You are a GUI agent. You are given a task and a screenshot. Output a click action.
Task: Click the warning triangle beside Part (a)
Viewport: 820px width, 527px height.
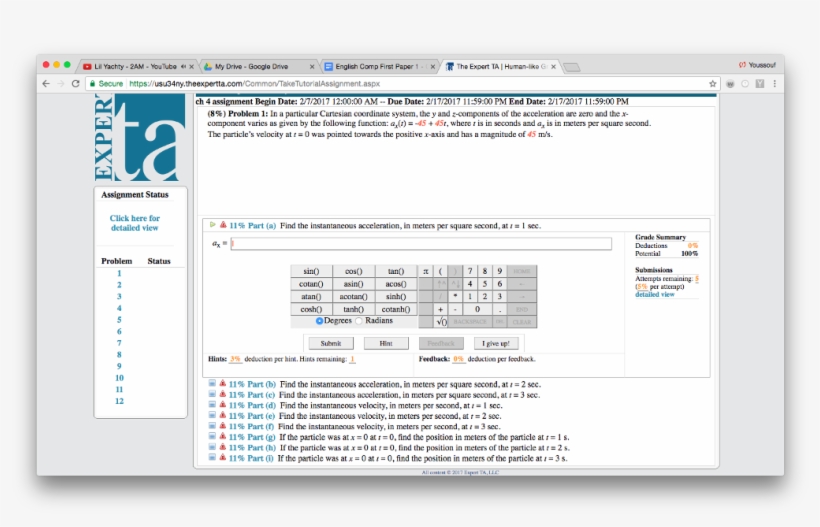click(222, 226)
